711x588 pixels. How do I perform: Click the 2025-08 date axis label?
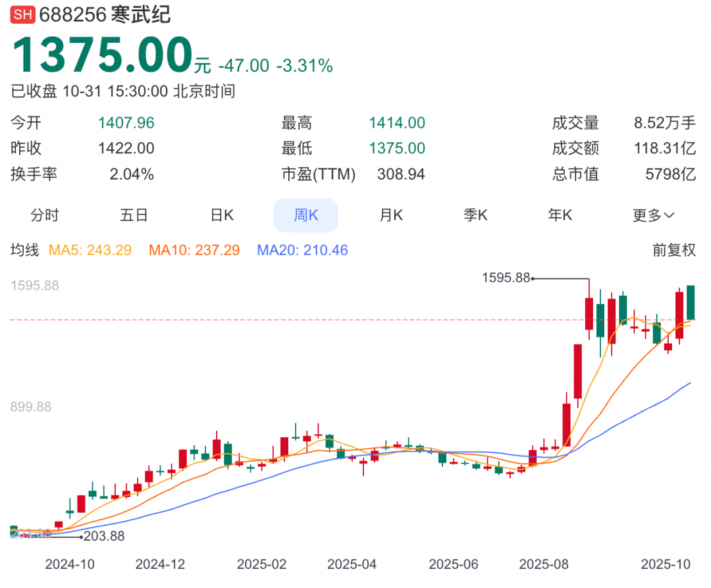(544, 564)
